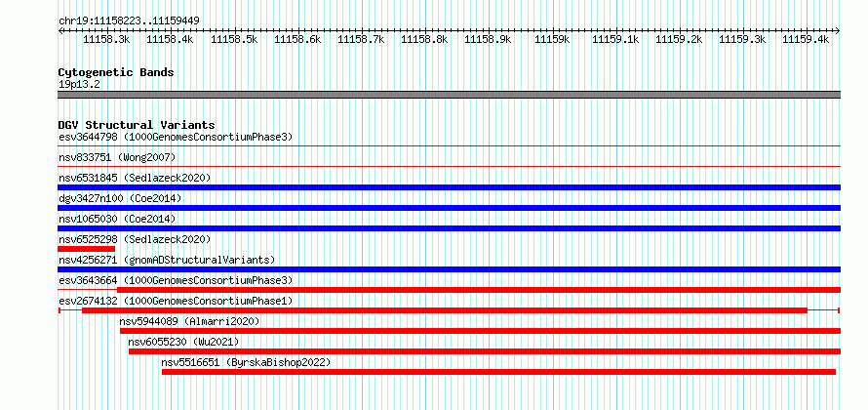868x410 pixels.
Task: Click the 11158.3k ruler tick label
Action: click(106, 40)
